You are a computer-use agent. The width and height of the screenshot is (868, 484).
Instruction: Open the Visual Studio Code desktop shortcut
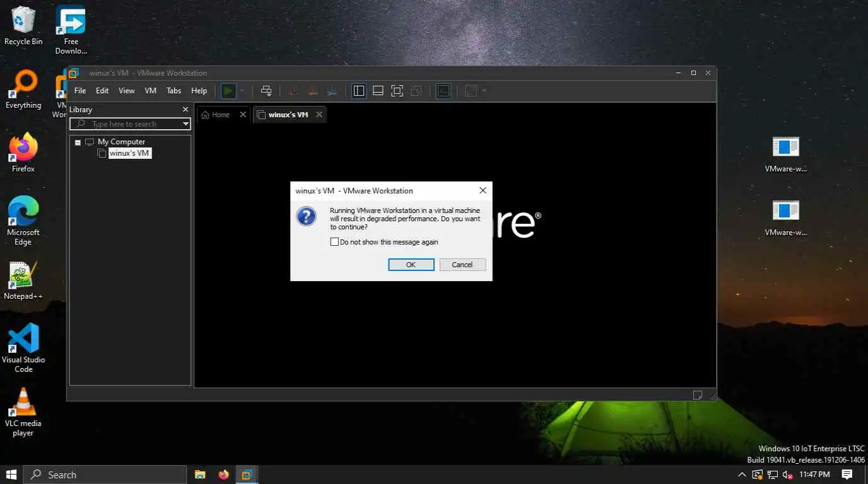coord(23,348)
